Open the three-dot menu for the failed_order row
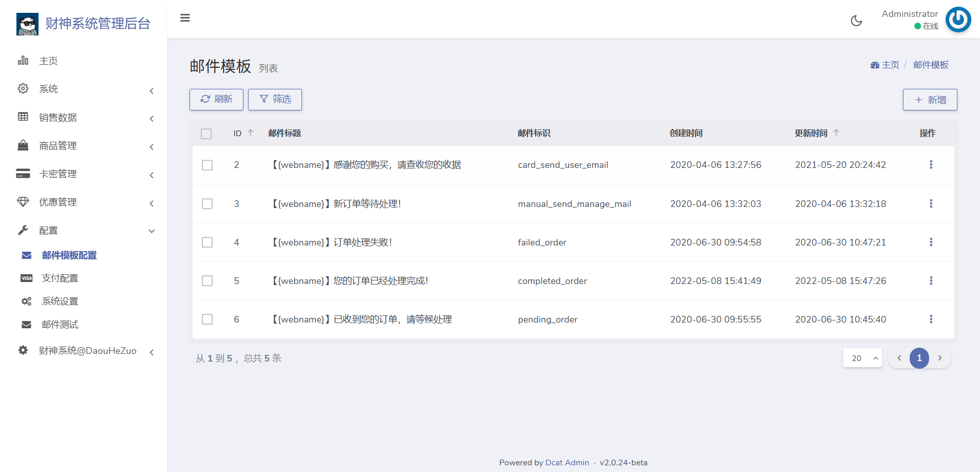 tap(931, 242)
